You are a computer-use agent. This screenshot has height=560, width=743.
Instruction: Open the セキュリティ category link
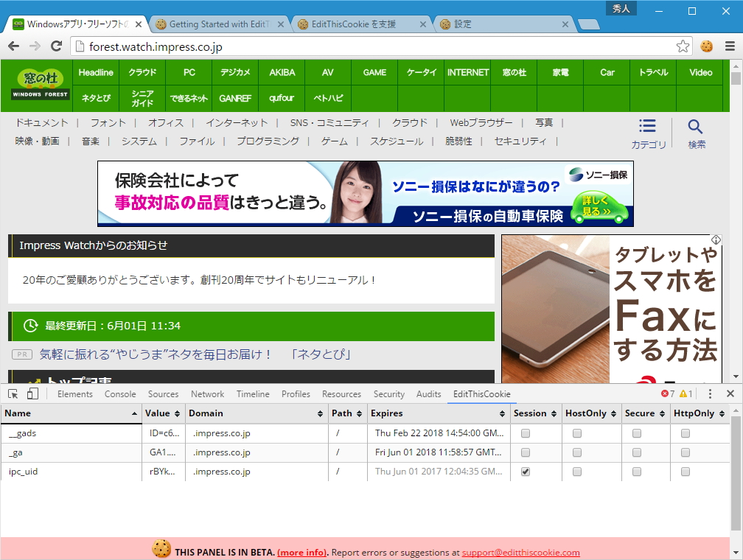520,141
